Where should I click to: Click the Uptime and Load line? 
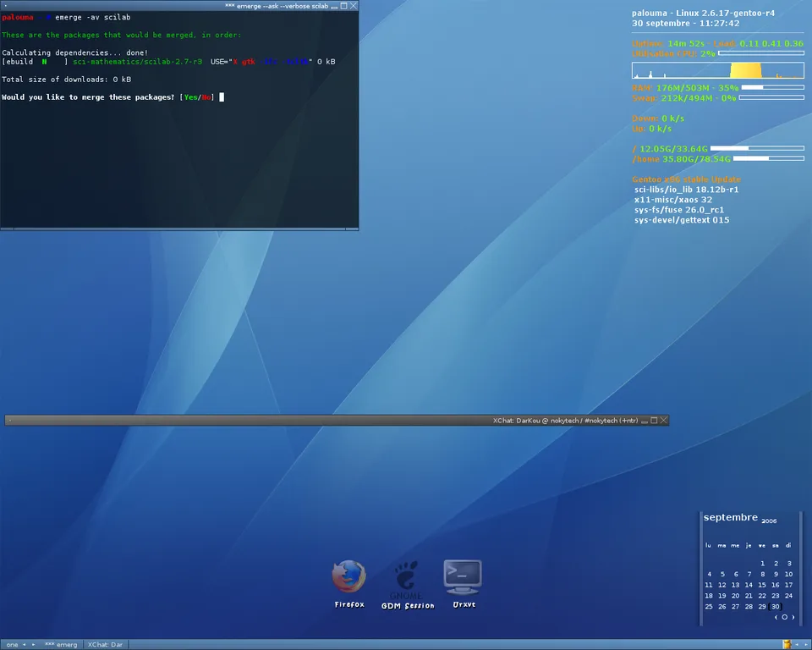pos(718,43)
